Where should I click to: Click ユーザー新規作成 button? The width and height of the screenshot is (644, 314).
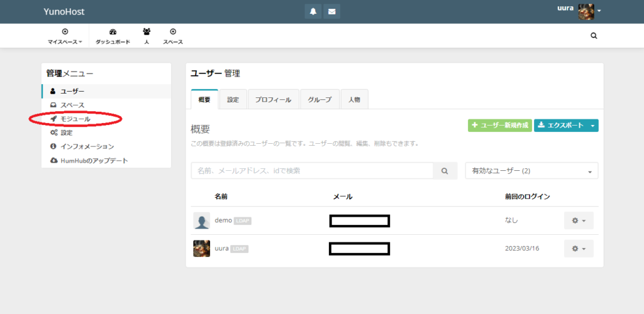pos(500,126)
